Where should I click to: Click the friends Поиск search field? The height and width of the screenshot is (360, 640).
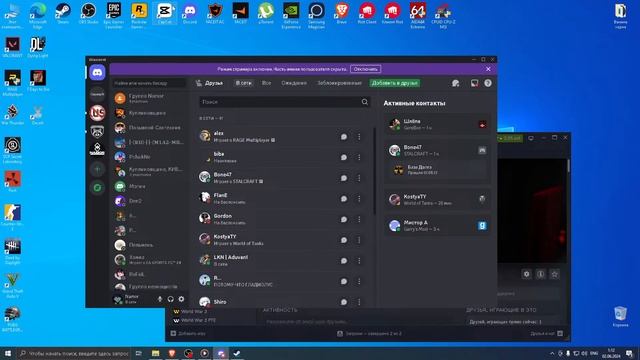(284, 102)
